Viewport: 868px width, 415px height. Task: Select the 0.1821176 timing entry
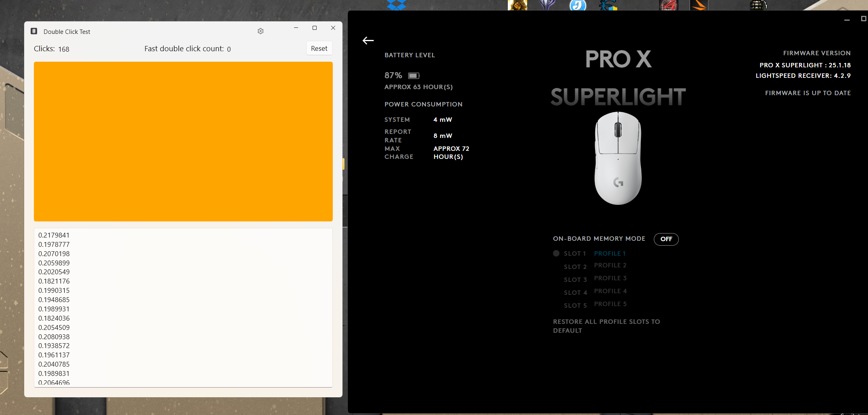pos(54,281)
